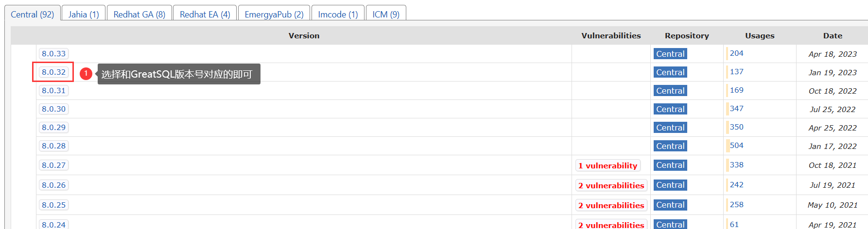Screen dimensions: 868x229
Task: Open the 504 usages link
Action: [x=736, y=146]
